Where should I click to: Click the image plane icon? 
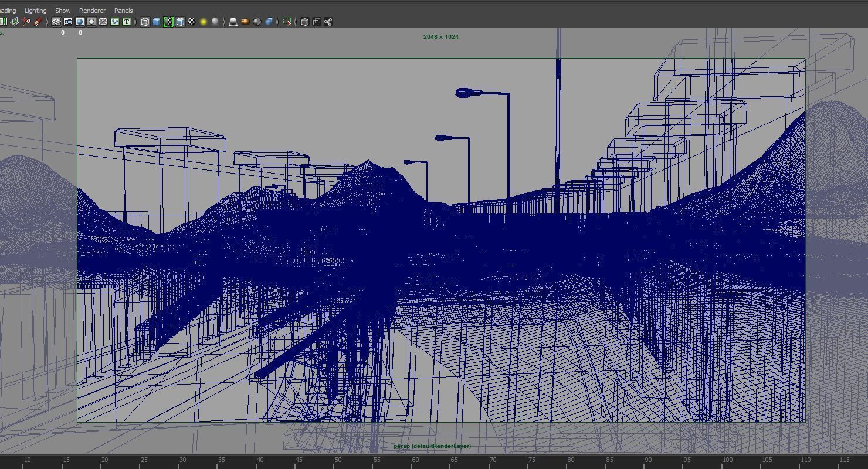[15, 22]
